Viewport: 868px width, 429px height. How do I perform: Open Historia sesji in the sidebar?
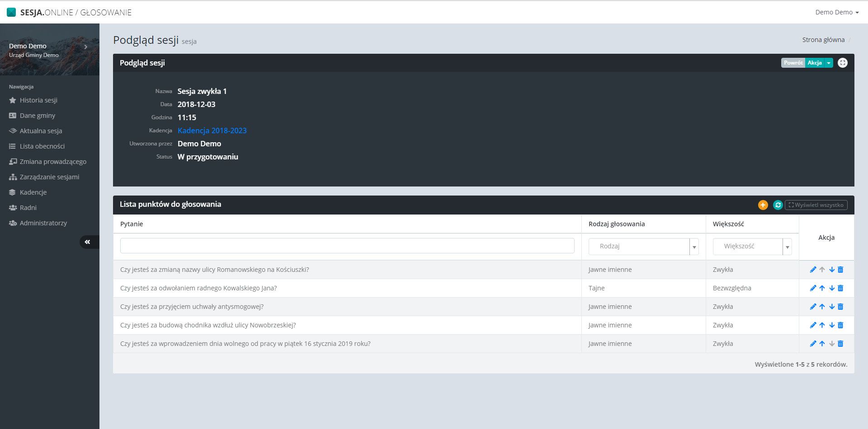click(x=38, y=100)
